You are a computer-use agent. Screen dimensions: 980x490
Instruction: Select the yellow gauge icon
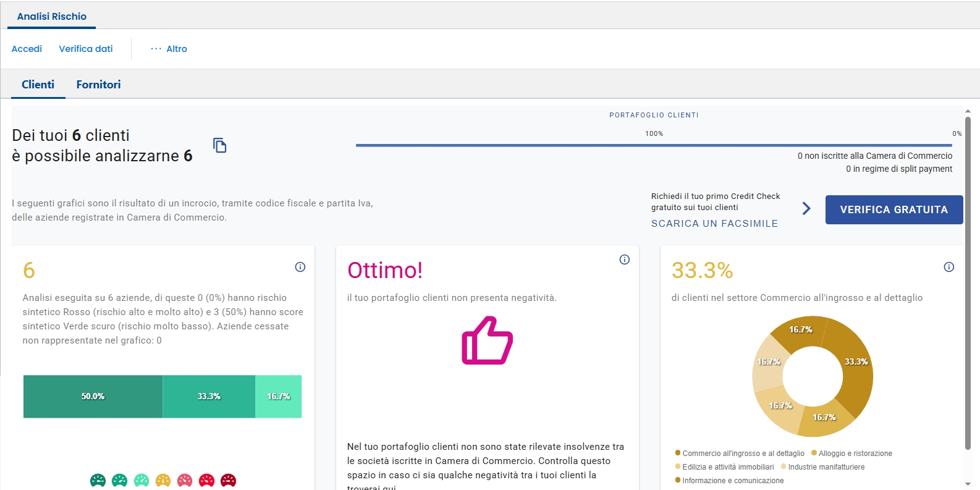point(163,480)
